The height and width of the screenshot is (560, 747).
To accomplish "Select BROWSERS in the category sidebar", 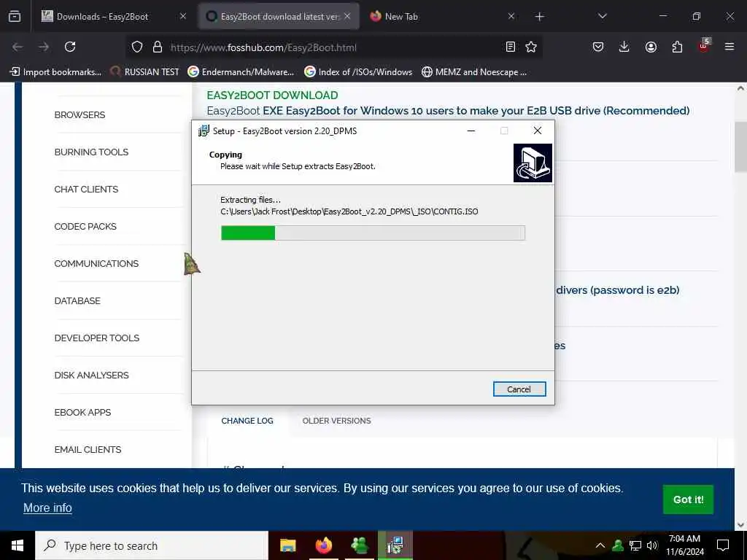I will pyautogui.click(x=80, y=114).
